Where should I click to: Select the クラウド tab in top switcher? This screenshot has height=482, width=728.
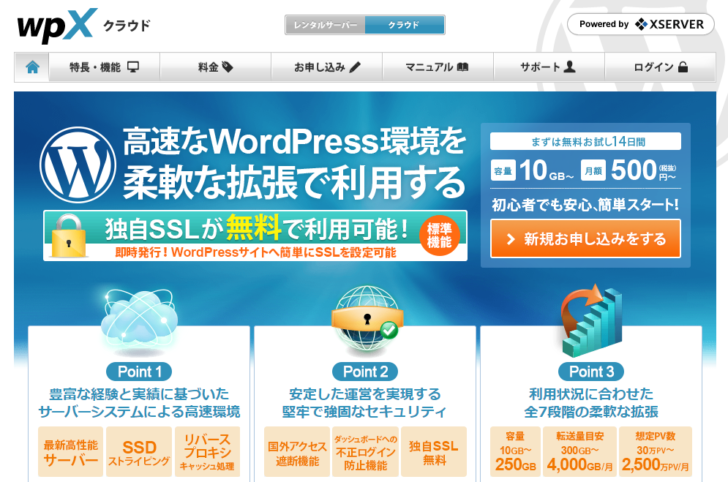pos(404,25)
